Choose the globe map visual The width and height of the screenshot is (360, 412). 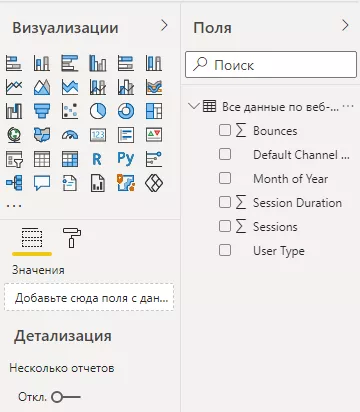point(14,135)
